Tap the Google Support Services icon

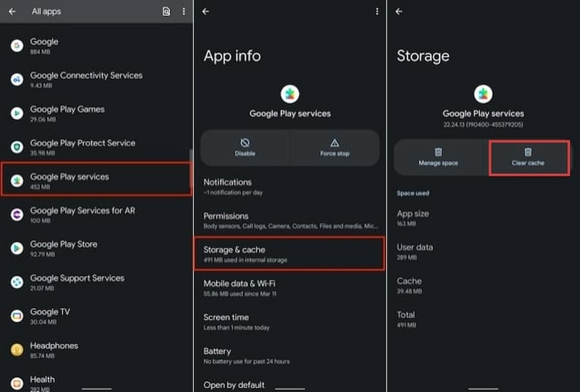coord(17,283)
